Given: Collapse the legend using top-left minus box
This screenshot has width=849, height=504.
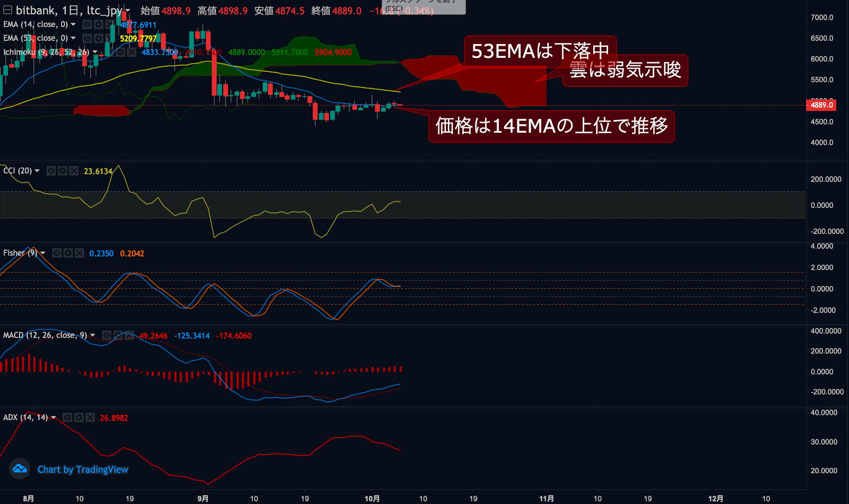Looking at the screenshot, I should click(8, 10).
